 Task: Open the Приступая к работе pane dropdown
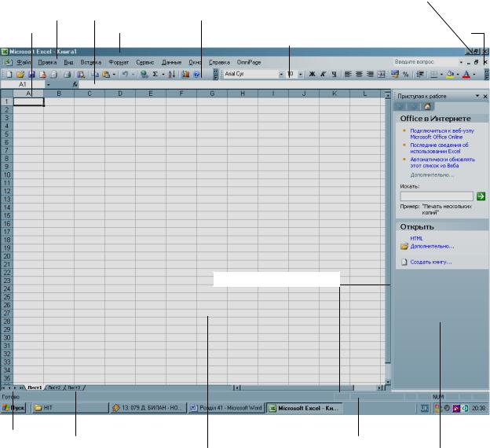(477, 96)
